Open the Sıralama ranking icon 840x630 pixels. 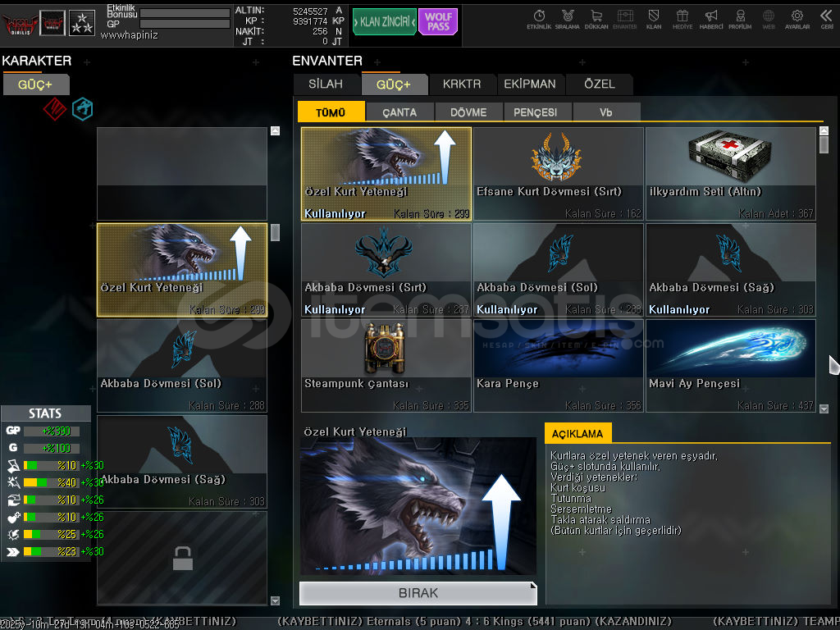[x=568, y=19]
